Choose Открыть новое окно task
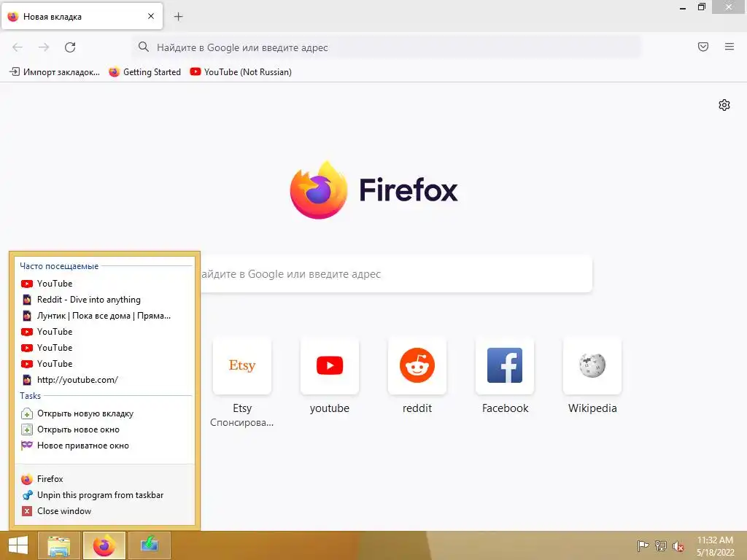Viewport: 747px width, 560px height. click(x=104, y=429)
